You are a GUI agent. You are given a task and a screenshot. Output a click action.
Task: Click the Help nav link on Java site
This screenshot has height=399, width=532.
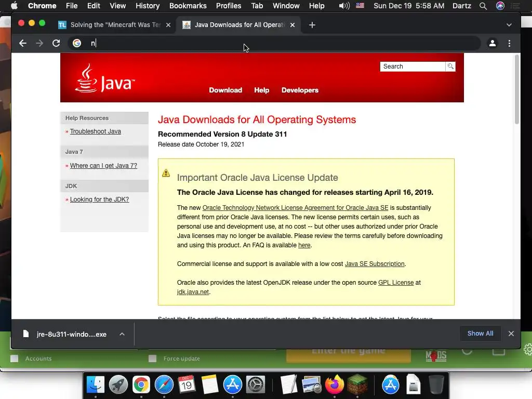(262, 90)
